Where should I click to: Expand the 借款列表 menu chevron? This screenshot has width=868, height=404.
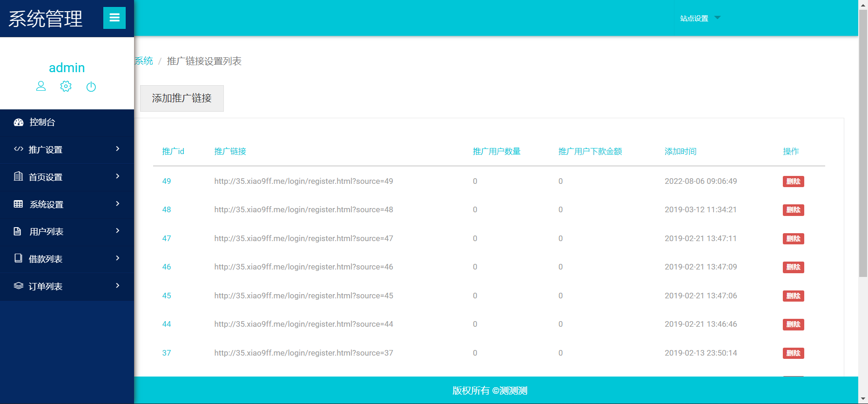(x=118, y=258)
